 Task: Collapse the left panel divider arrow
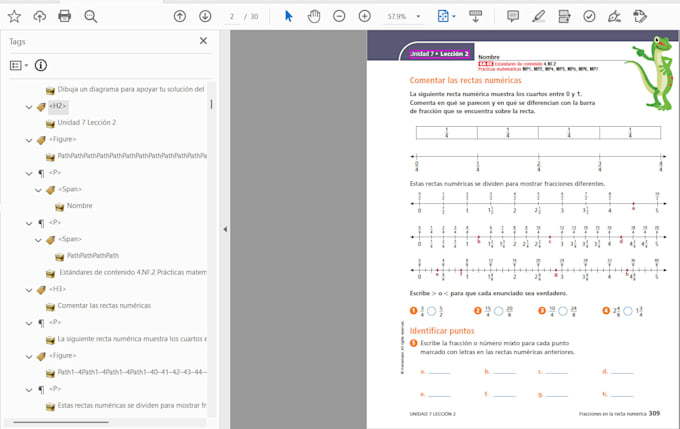point(225,229)
